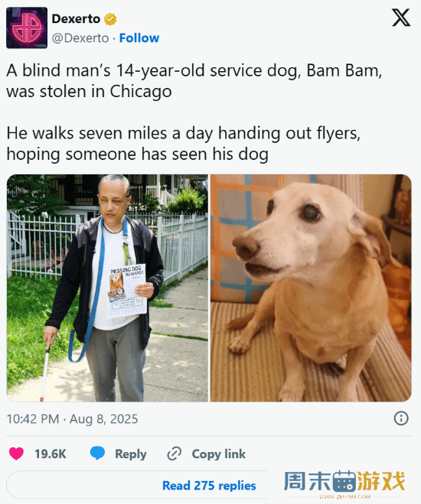This screenshot has width=421, height=504.
Task: Click the ZMYSM.COM watermark link
Action: 344,496
